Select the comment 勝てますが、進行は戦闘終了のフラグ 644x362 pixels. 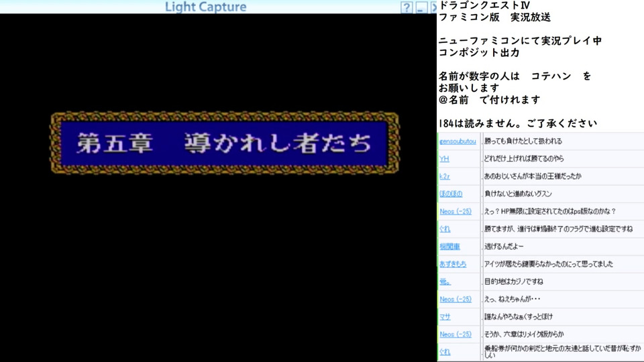tap(558, 229)
